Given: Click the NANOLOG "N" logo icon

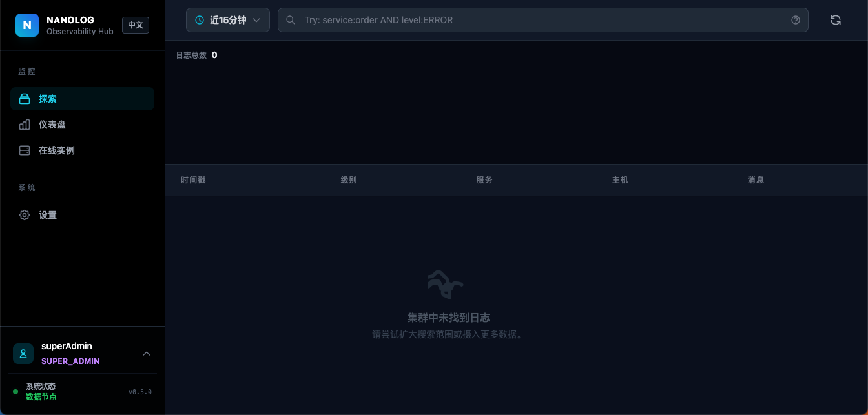Looking at the screenshot, I should [x=26, y=25].
